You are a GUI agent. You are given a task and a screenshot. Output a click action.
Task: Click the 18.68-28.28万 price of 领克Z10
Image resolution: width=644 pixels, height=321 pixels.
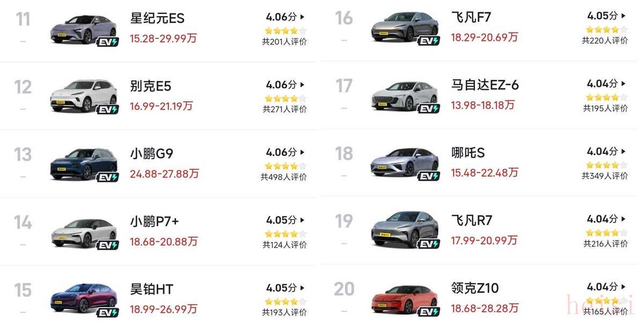point(485,308)
